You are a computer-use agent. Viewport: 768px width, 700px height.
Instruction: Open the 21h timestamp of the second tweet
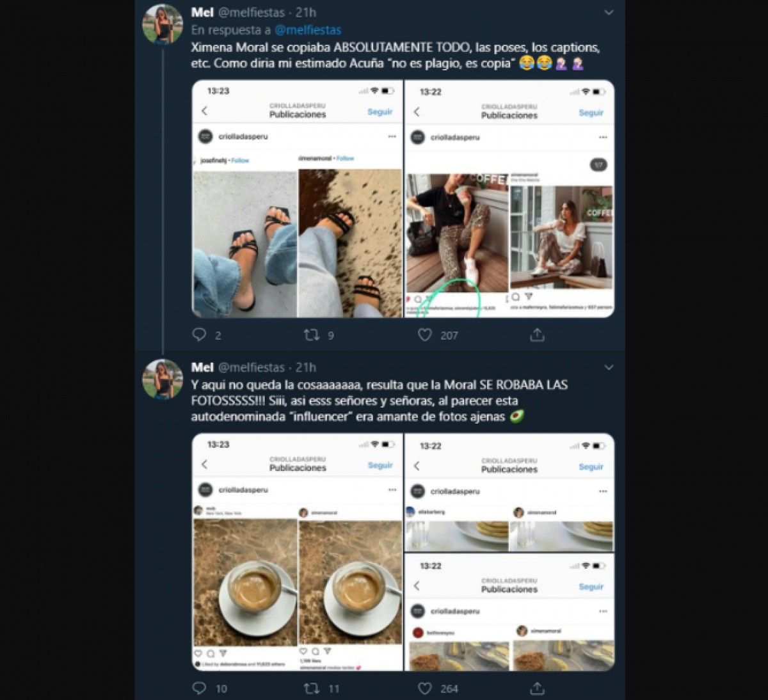(x=306, y=367)
